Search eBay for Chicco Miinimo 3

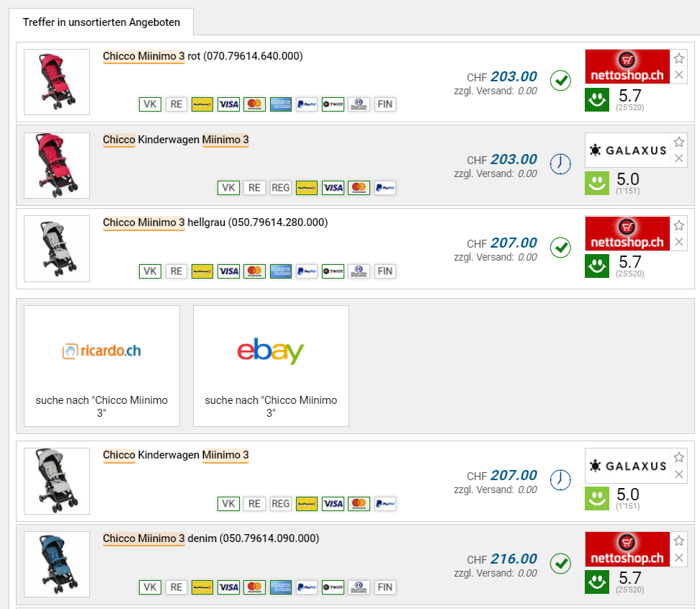271,366
